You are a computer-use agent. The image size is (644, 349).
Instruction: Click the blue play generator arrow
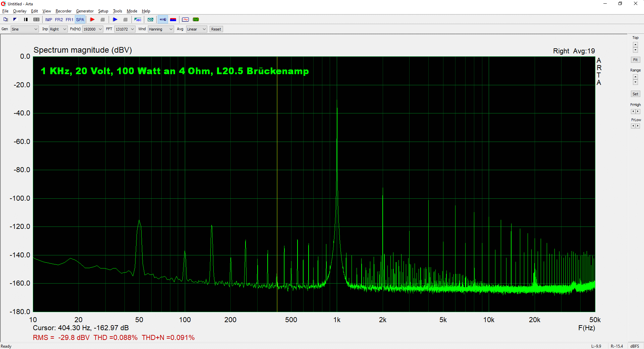[x=115, y=19]
